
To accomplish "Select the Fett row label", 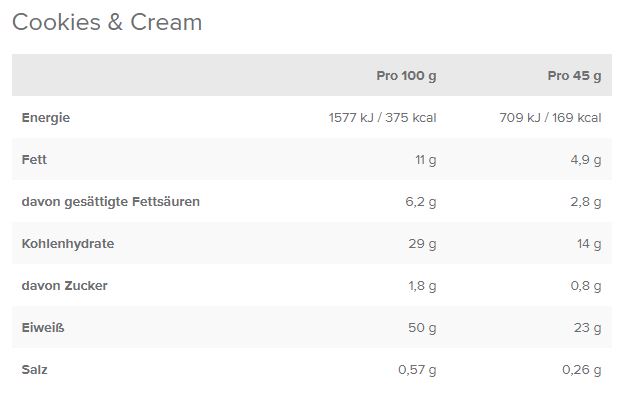I will tap(34, 160).
